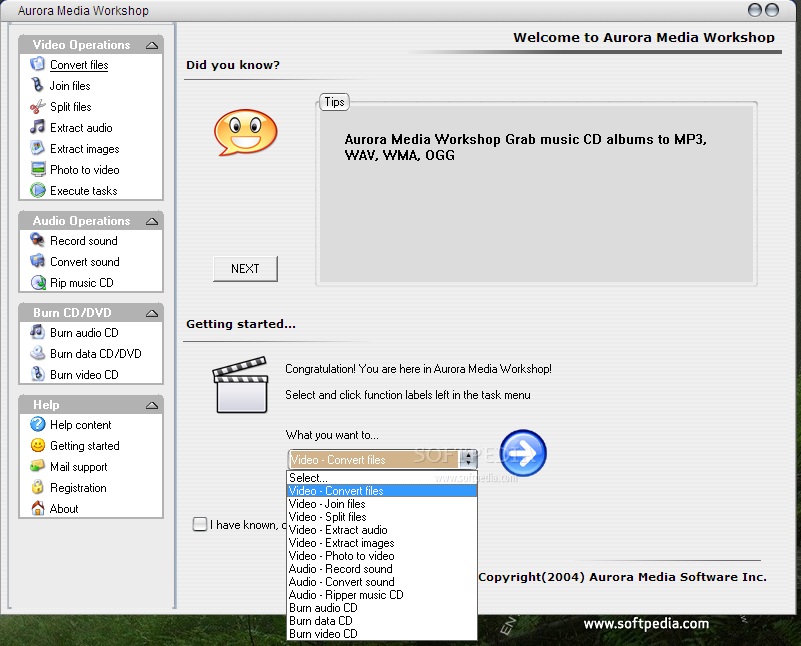
Task: Click the Rip music CD icon
Action: click(37, 282)
